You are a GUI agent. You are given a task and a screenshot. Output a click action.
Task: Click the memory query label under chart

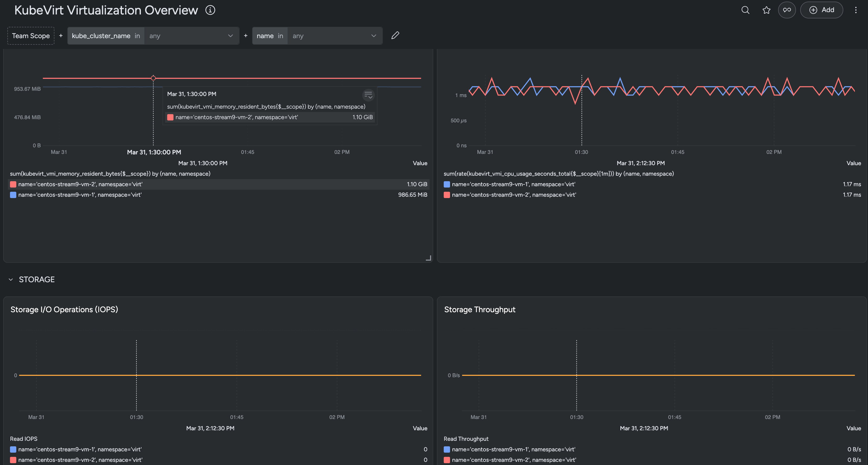pyautogui.click(x=110, y=174)
